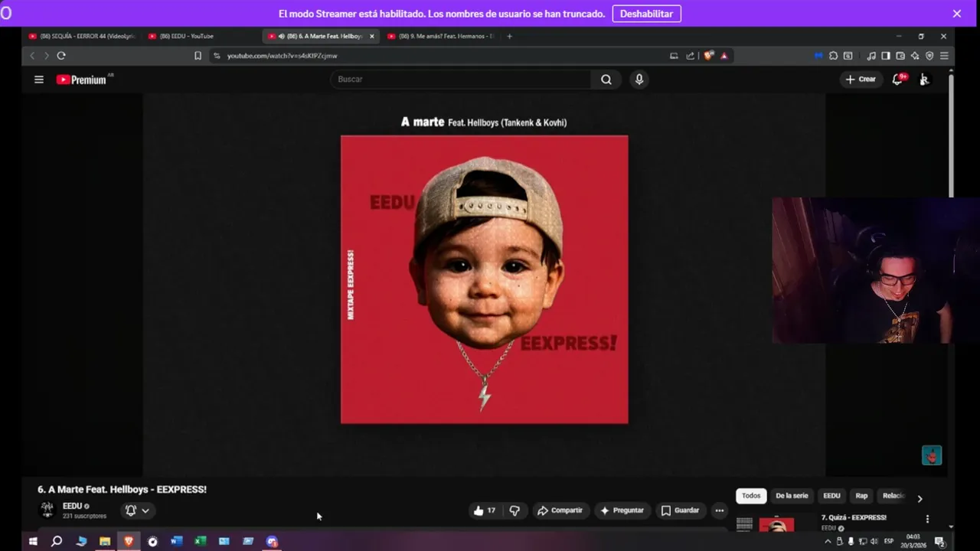The image size is (980, 551).
Task: Click share page icon in address bar
Action: click(690, 56)
